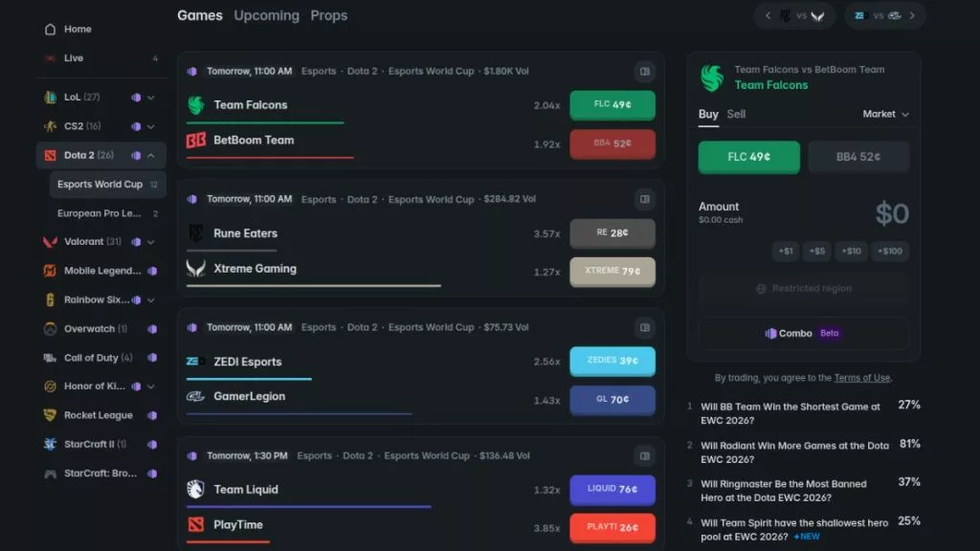The height and width of the screenshot is (551, 980).
Task: Switch to the Upcoming tab
Action: pyautogui.click(x=266, y=15)
